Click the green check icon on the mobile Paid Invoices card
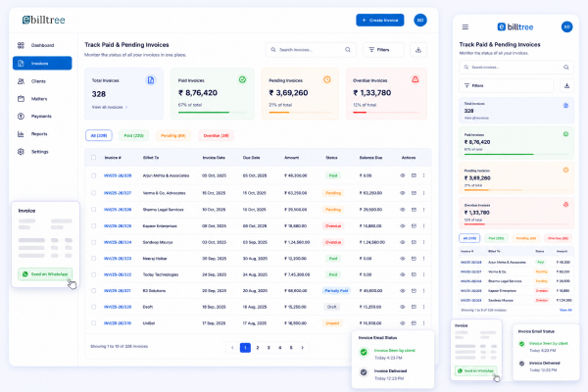The height and width of the screenshot is (392, 588). (x=565, y=134)
